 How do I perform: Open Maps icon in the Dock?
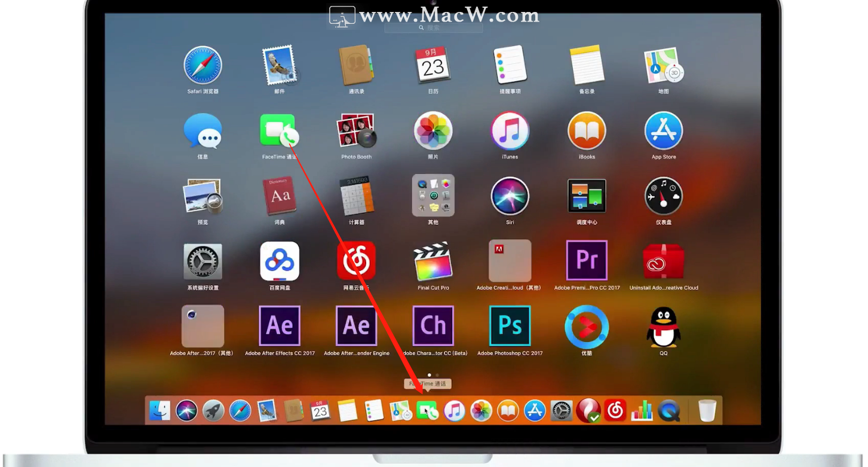click(401, 410)
